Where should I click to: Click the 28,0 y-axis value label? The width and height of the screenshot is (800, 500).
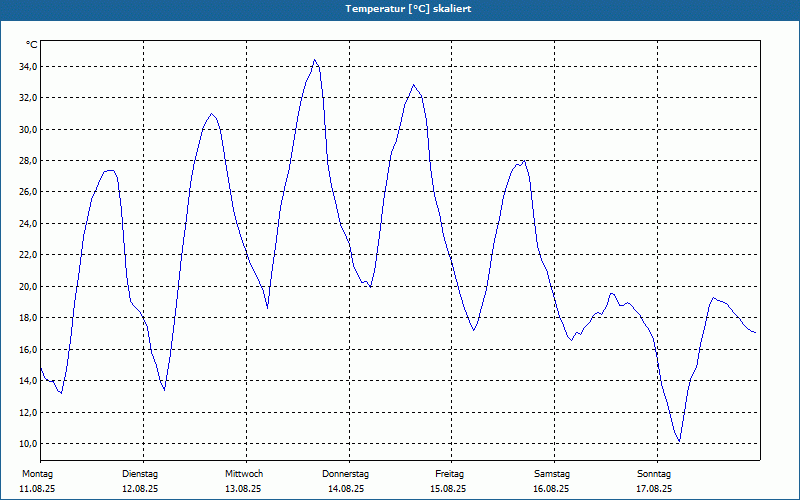pos(26,161)
